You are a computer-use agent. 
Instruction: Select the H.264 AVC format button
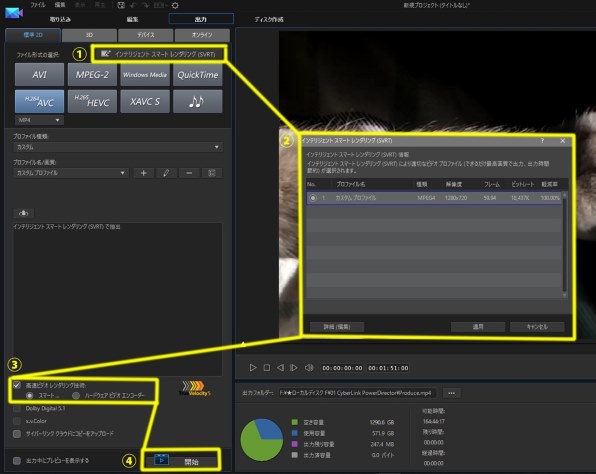point(40,101)
